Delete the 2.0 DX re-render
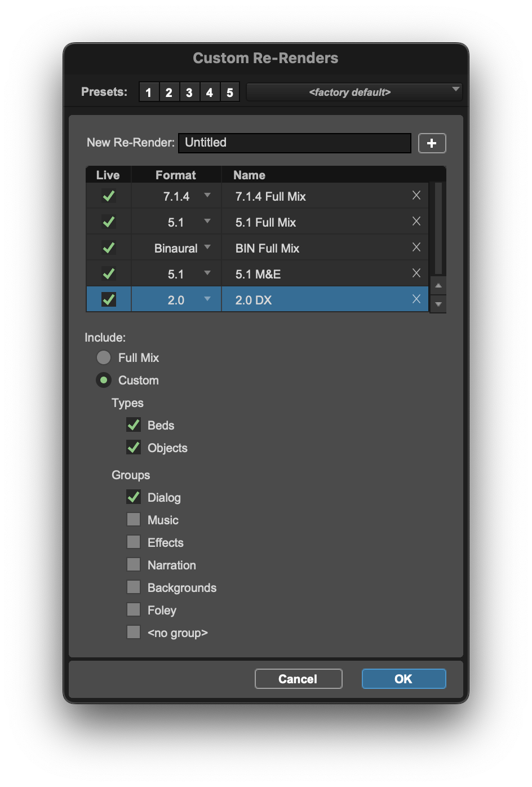Screen dimensions: 532x787 click(x=416, y=299)
